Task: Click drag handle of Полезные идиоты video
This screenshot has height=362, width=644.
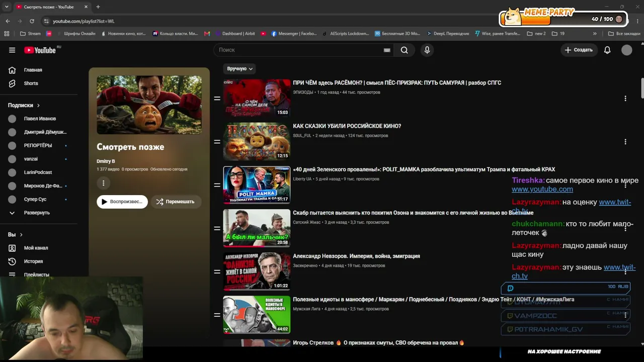Action: coord(217,315)
